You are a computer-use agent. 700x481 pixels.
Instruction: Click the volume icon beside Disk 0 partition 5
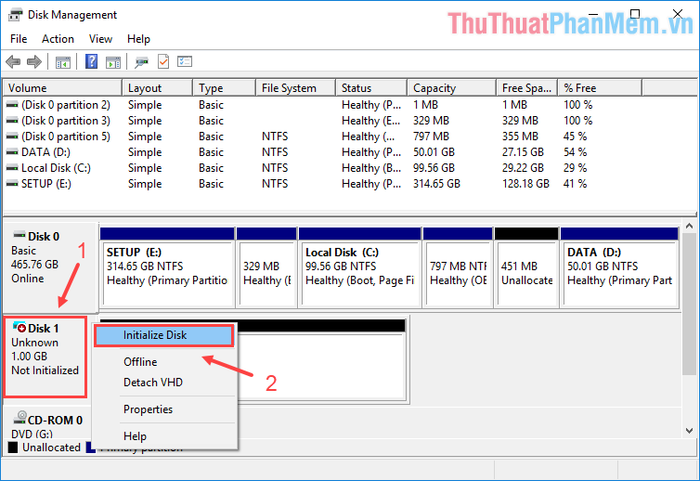pyautogui.click(x=12, y=136)
